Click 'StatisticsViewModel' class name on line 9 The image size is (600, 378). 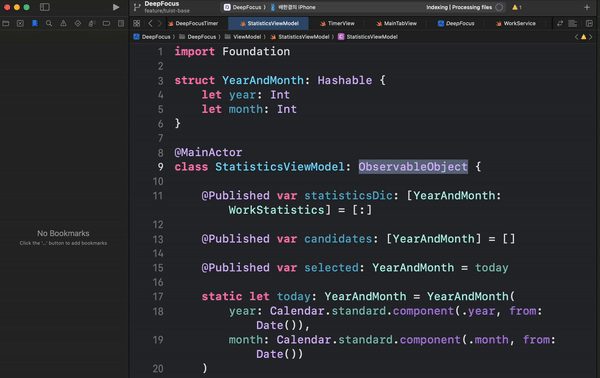pos(280,167)
